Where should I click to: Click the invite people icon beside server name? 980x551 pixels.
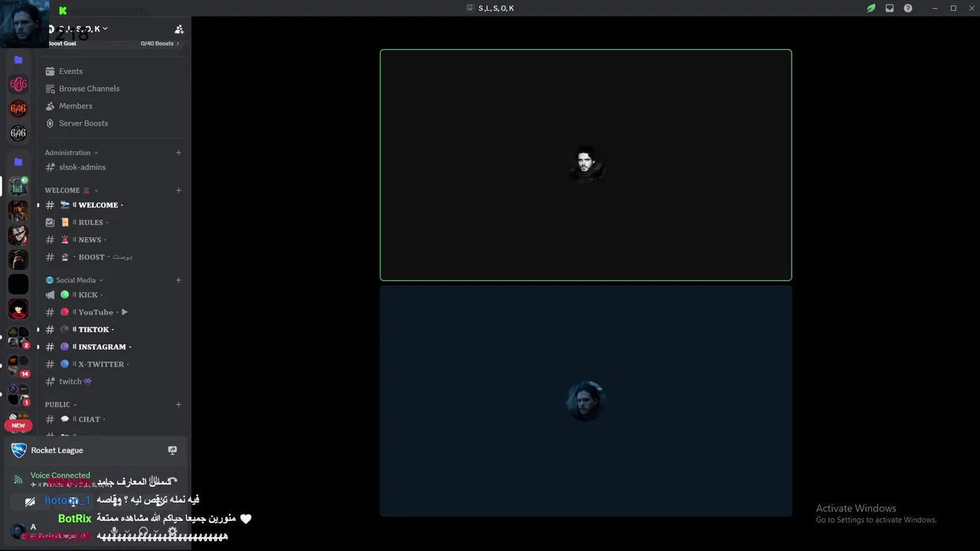pyautogui.click(x=179, y=29)
